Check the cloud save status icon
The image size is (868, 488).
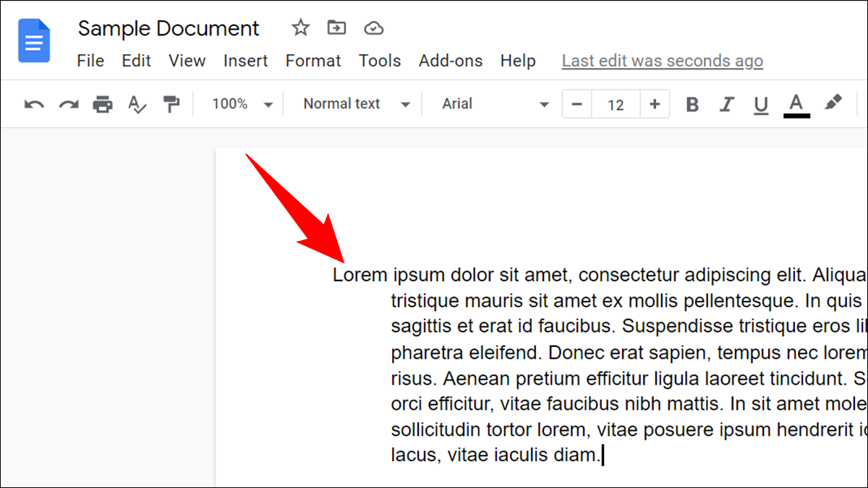[x=373, y=28]
